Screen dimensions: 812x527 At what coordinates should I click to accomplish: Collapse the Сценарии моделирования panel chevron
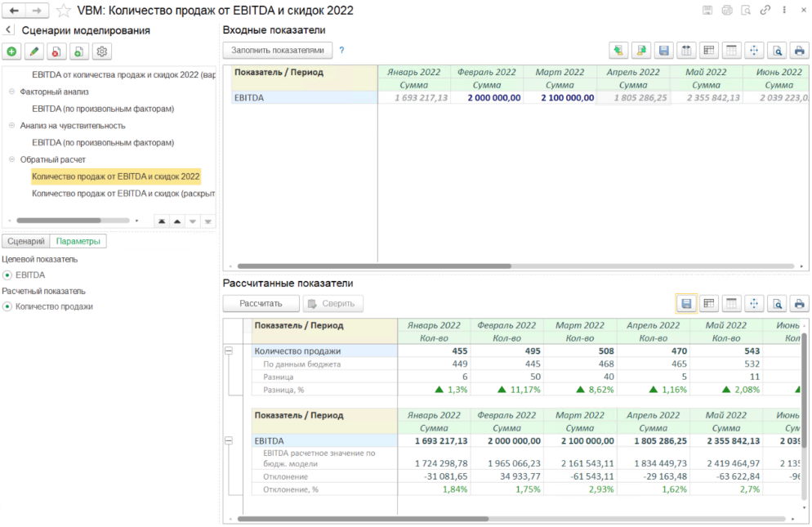click(8, 30)
